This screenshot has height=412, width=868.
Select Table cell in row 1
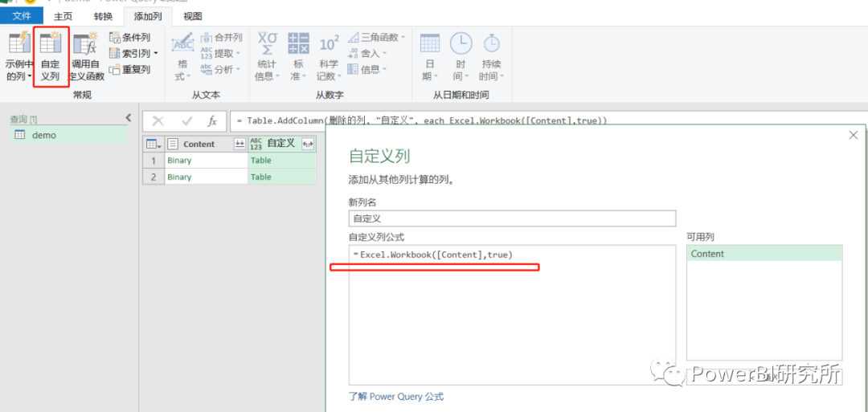tap(282, 161)
